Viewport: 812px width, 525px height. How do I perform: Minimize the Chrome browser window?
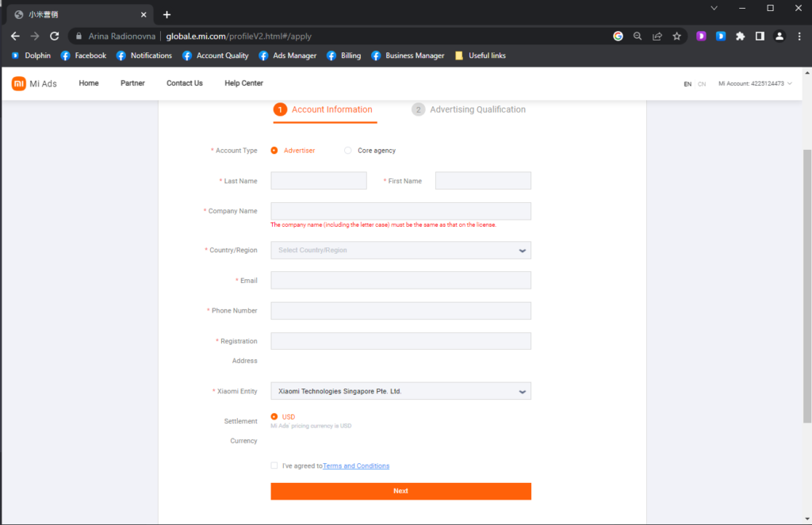tap(742, 8)
